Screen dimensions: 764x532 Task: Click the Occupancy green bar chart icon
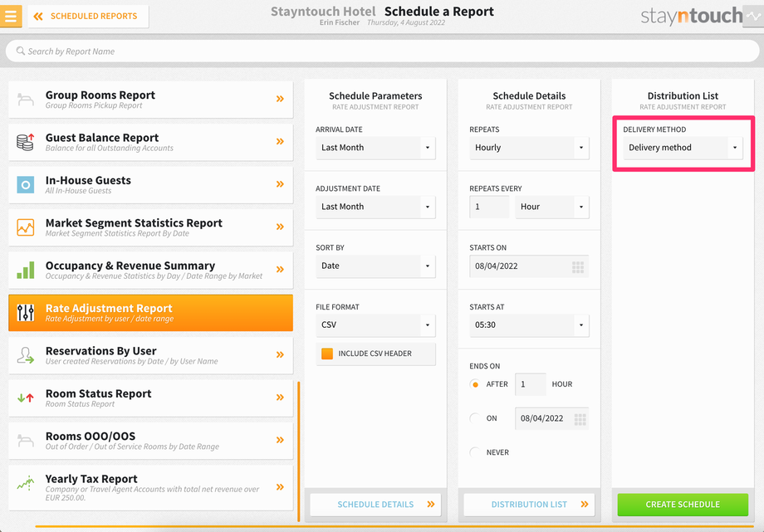pyautogui.click(x=26, y=270)
